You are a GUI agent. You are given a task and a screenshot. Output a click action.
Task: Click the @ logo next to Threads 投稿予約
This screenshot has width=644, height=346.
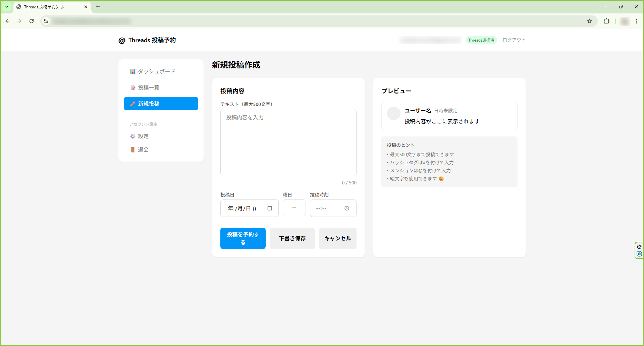coord(122,40)
